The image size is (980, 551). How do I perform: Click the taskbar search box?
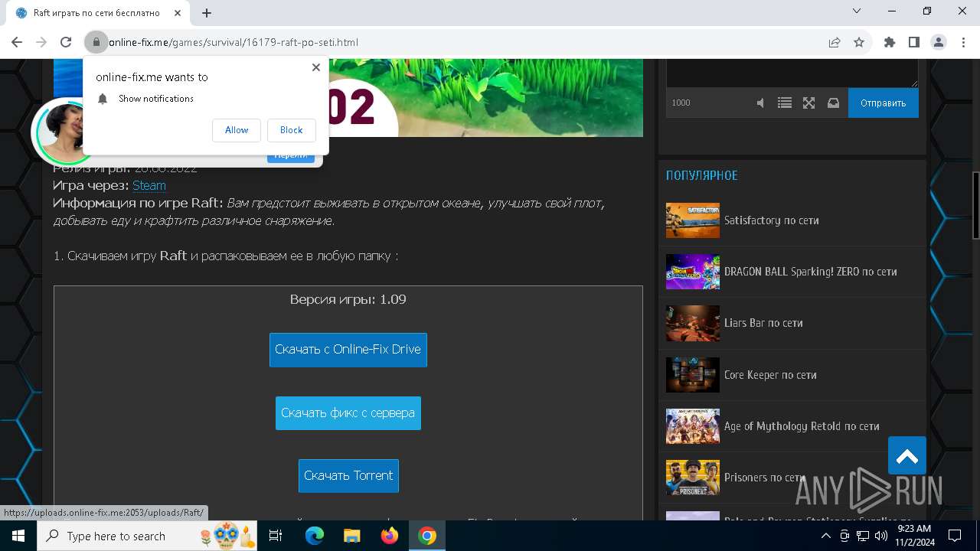tap(149, 536)
